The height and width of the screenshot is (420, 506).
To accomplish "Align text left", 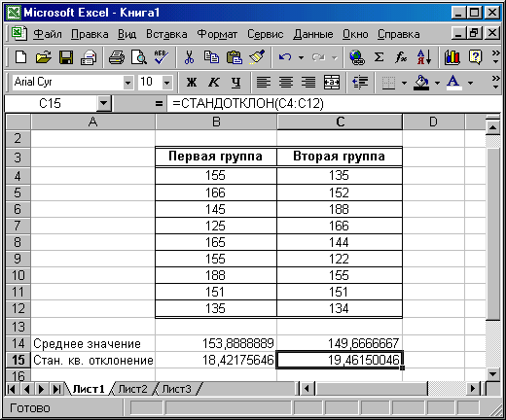I will click(264, 83).
